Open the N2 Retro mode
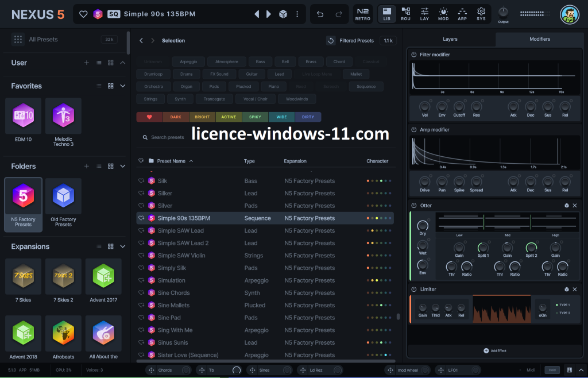 363,14
